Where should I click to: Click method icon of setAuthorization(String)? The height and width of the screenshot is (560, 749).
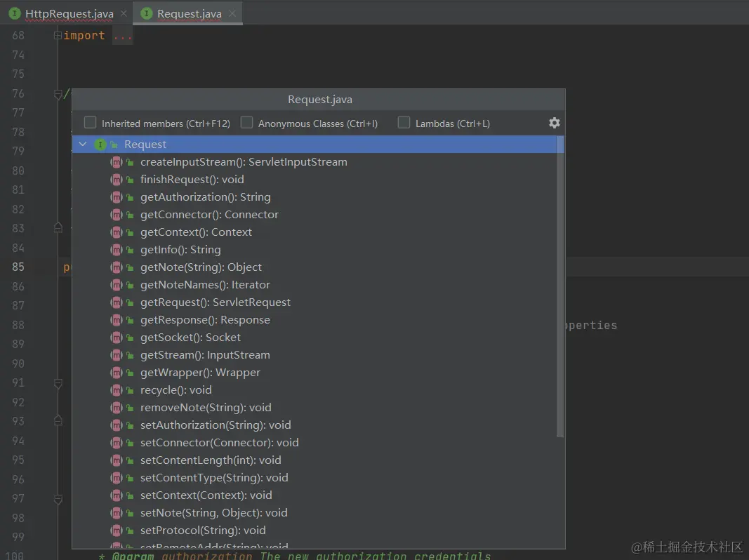(117, 425)
